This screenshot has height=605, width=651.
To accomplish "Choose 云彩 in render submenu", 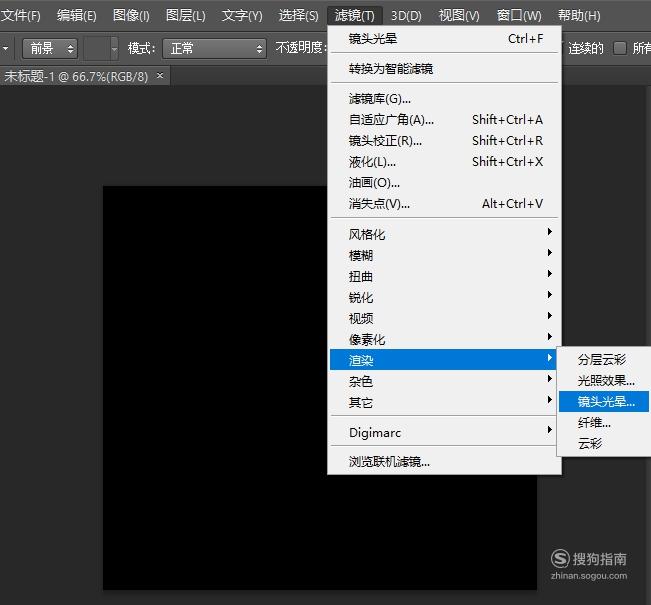I will tap(604, 443).
